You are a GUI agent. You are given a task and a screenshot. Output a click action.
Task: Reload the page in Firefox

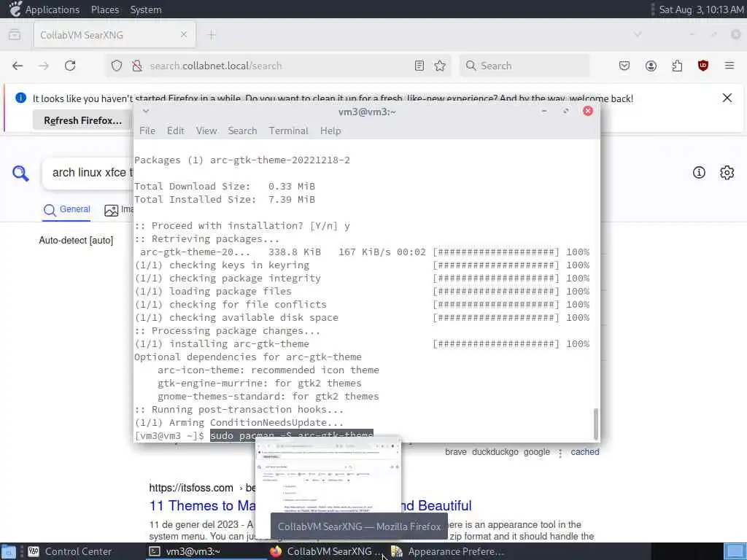[x=70, y=66]
